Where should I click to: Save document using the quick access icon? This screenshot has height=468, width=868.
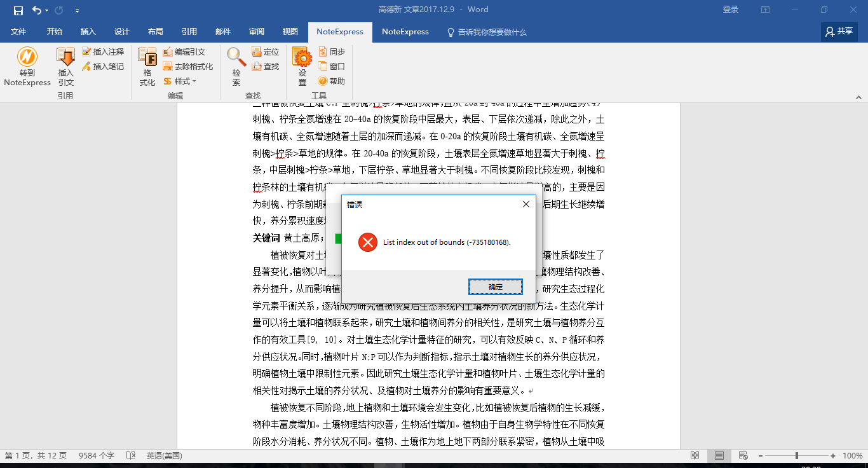point(18,10)
